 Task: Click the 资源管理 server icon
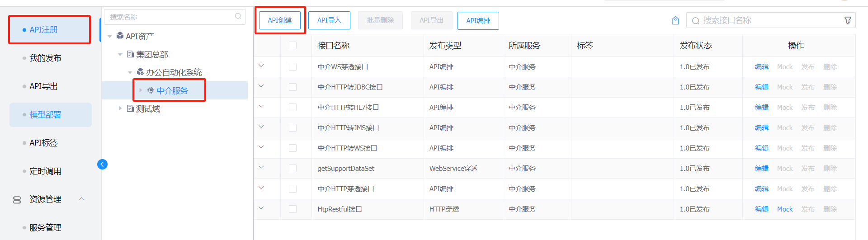coord(17,200)
